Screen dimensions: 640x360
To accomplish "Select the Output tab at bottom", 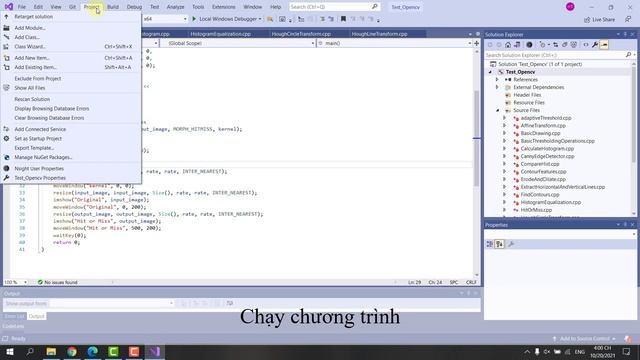I will point(36,316).
